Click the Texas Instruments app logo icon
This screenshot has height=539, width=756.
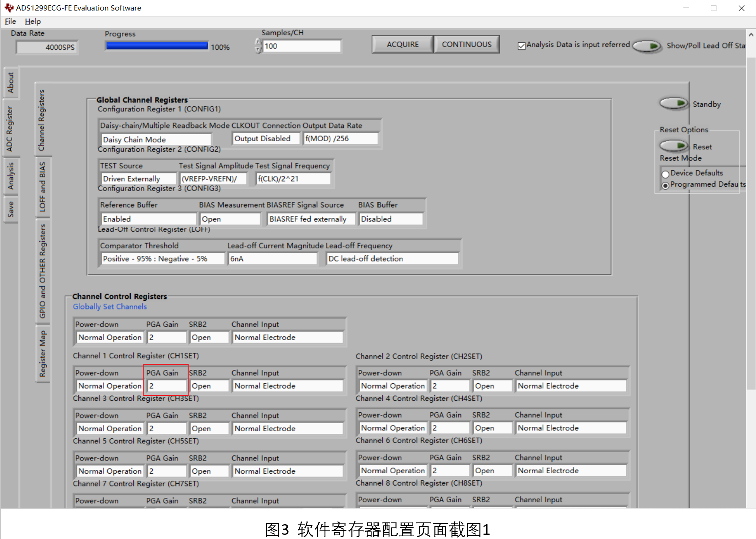(x=8, y=8)
